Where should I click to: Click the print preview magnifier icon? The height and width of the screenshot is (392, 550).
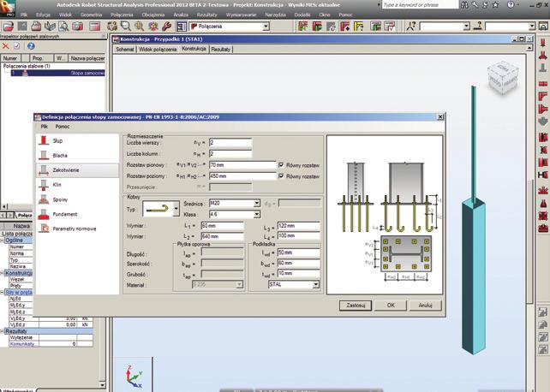(63, 27)
